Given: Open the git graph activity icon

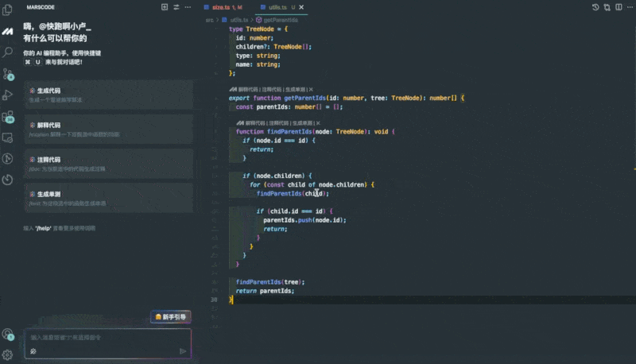Looking at the screenshot, I should pos(7,158).
